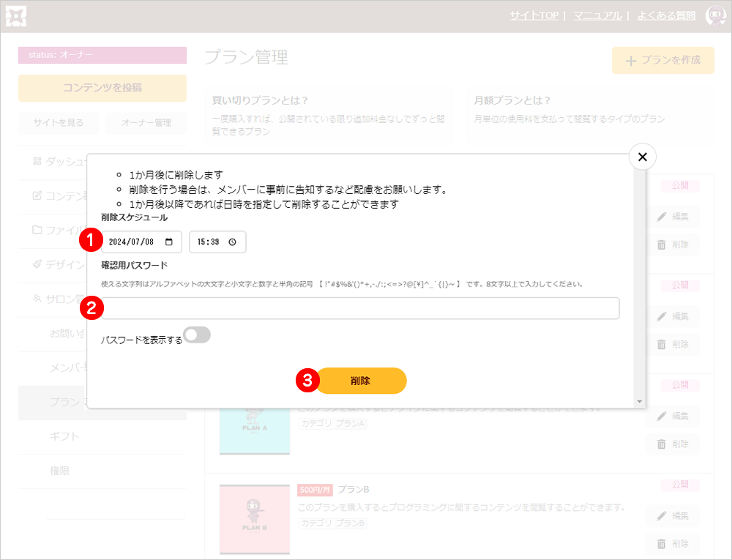
Task: Click the 確認用パスワード input field
Action: pos(360,308)
